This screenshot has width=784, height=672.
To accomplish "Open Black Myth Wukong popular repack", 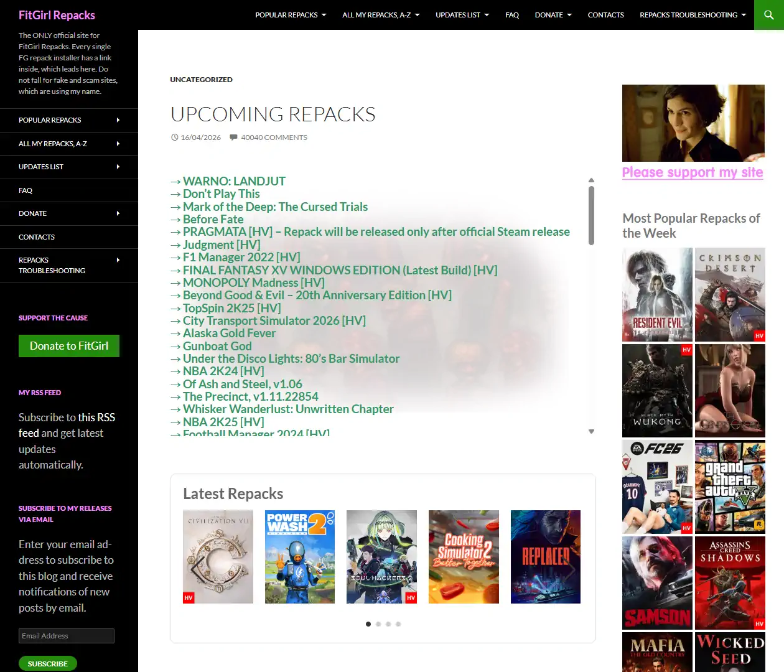I will 657,391.
